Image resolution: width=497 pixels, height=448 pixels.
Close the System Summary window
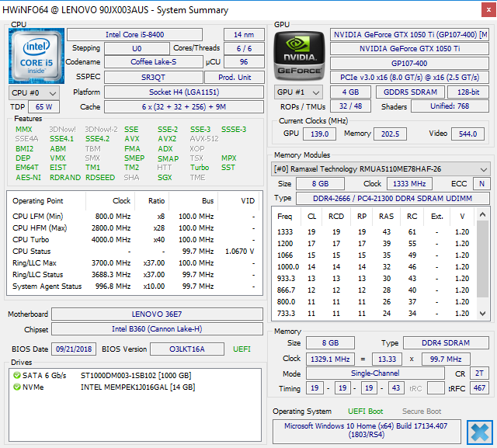click(x=488, y=10)
